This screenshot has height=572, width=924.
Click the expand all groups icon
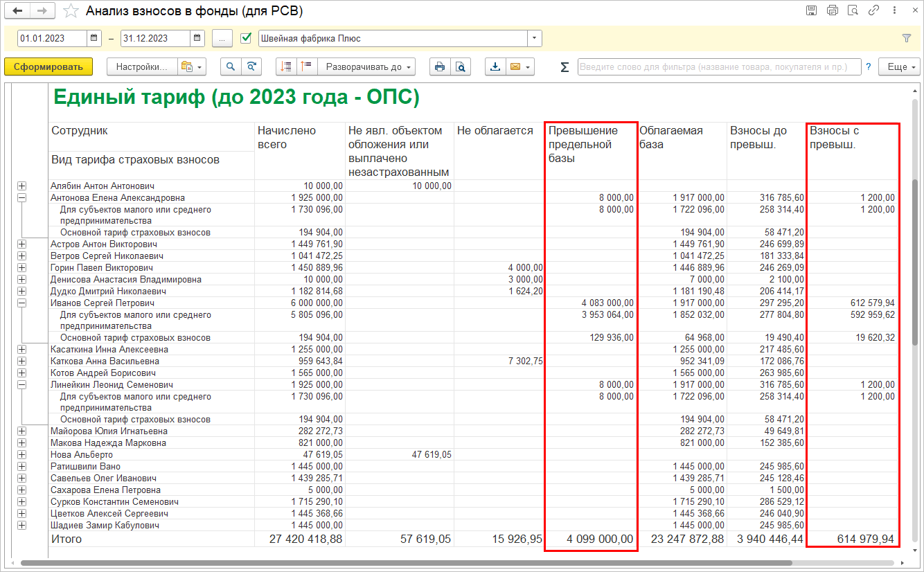pyautogui.click(x=307, y=66)
